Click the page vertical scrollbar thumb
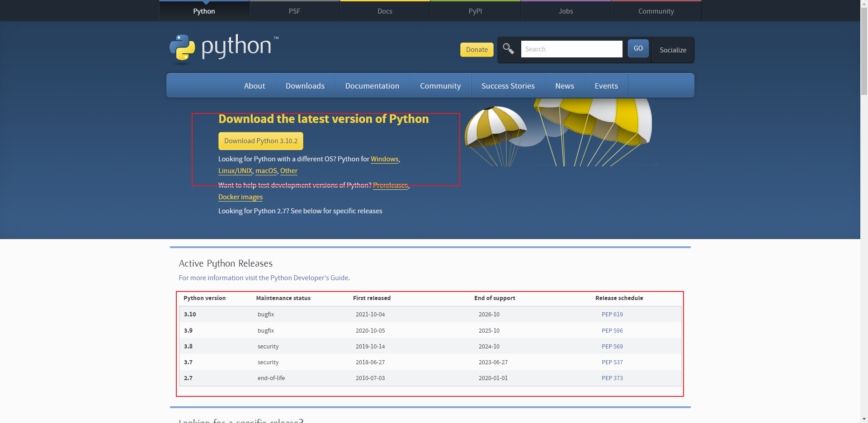This screenshot has width=868, height=423. (864, 51)
